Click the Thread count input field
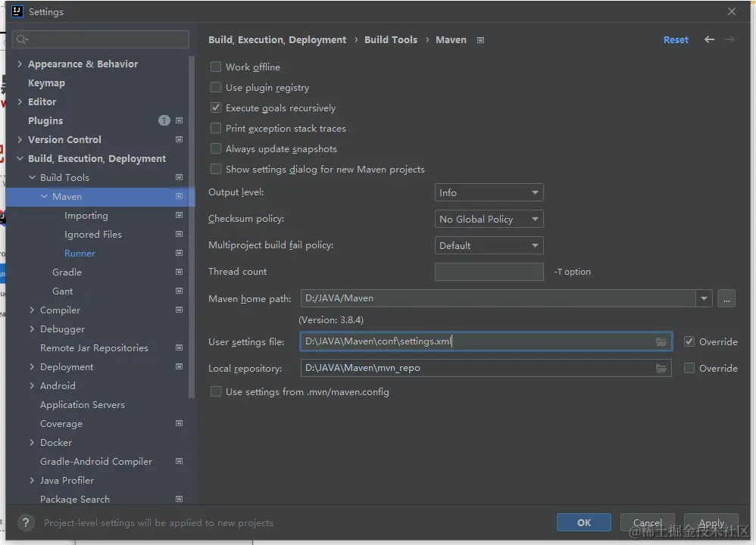This screenshot has height=545, width=756. (489, 272)
